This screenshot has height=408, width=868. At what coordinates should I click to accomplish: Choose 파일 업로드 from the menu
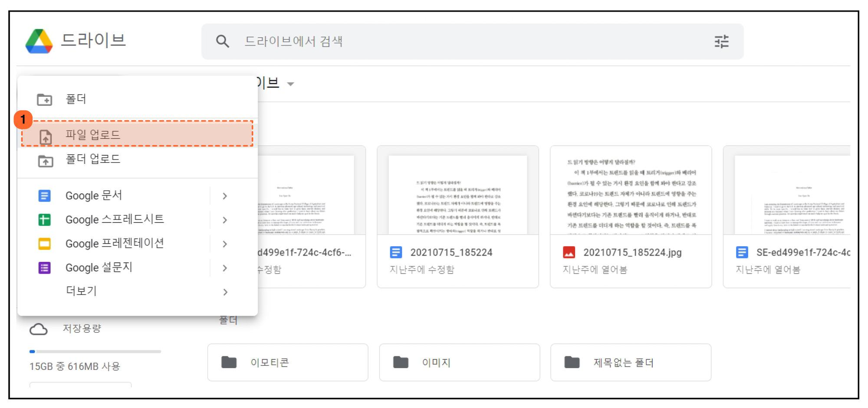(x=138, y=134)
